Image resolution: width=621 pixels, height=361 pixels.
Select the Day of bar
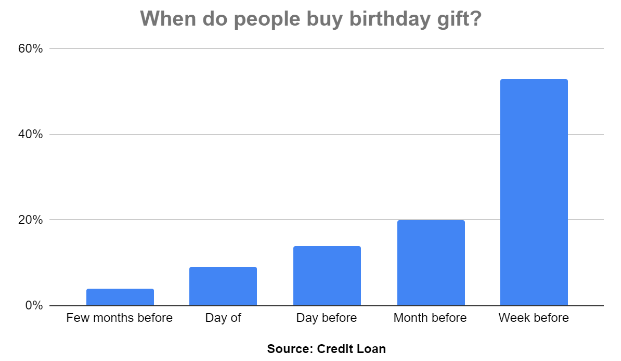coord(223,286)
